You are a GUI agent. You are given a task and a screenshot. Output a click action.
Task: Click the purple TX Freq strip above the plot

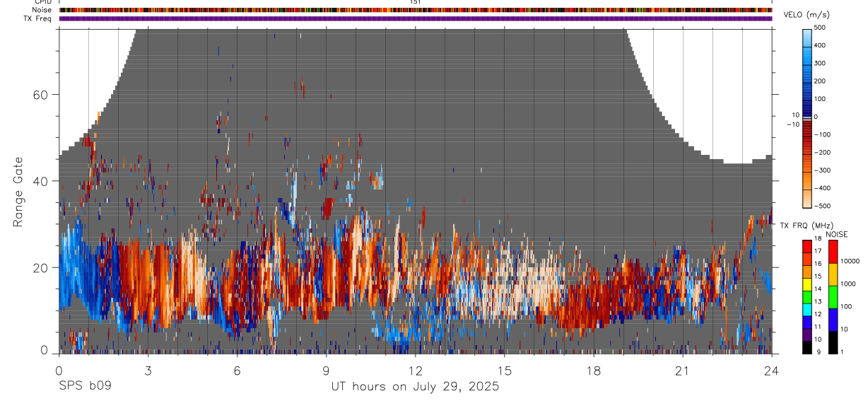click(415, 18)
